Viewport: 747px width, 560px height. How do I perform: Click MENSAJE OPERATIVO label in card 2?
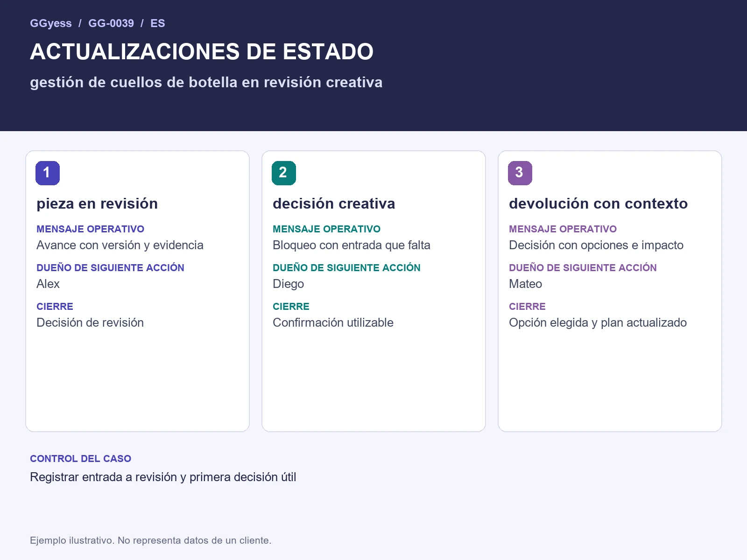pyautogui.click(x=326, y=229)
